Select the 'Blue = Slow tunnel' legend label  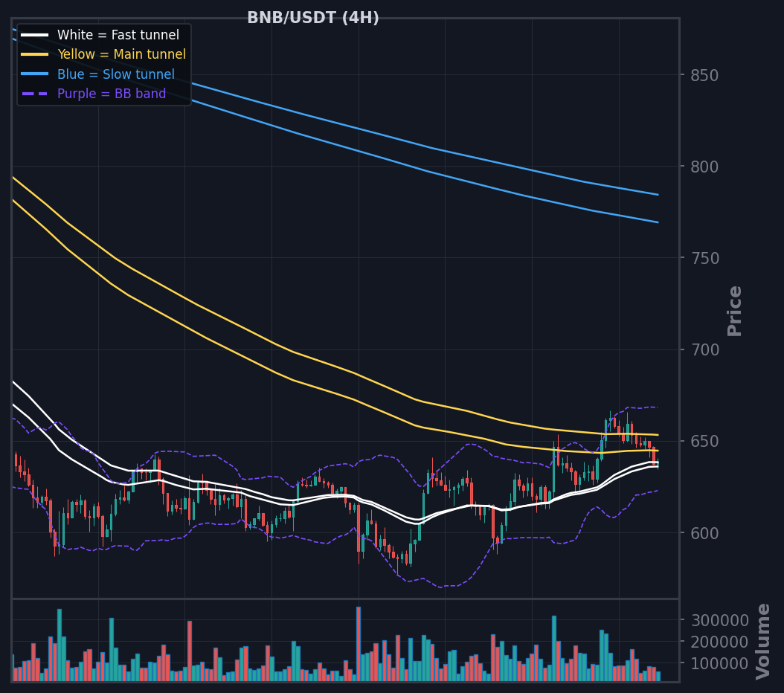pos(116,74)
